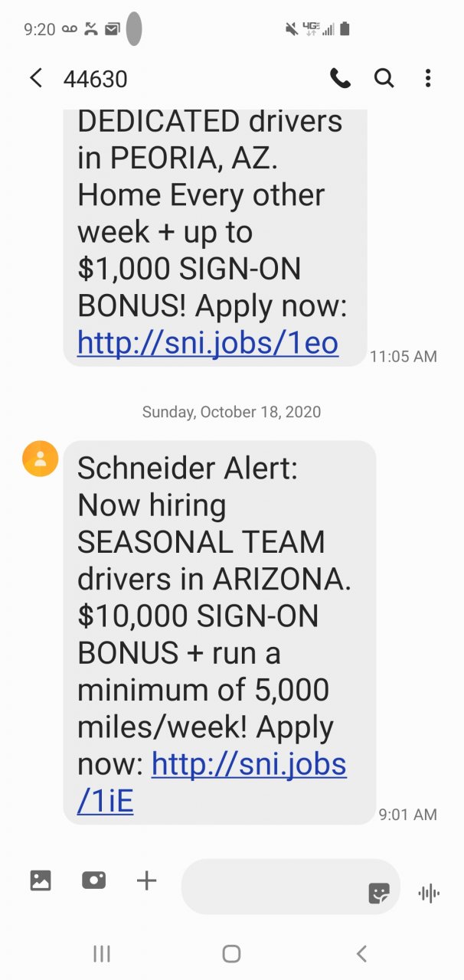Screen dimensions: 464x980
Task: Open the gallery image attachment icon
Action: pyautogui.click(x=41, y=880)
